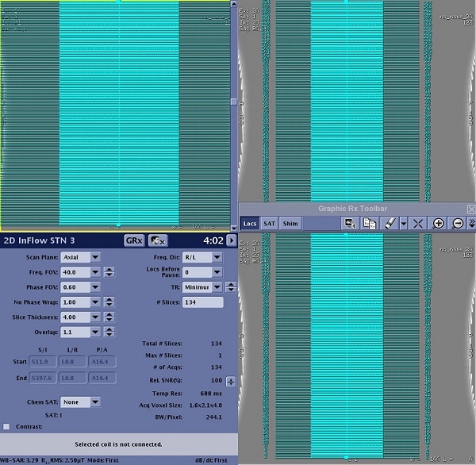Select the Shim tab
Image resolution: width=476 pixels, height=465 pixels.
(x=291, y=224)
